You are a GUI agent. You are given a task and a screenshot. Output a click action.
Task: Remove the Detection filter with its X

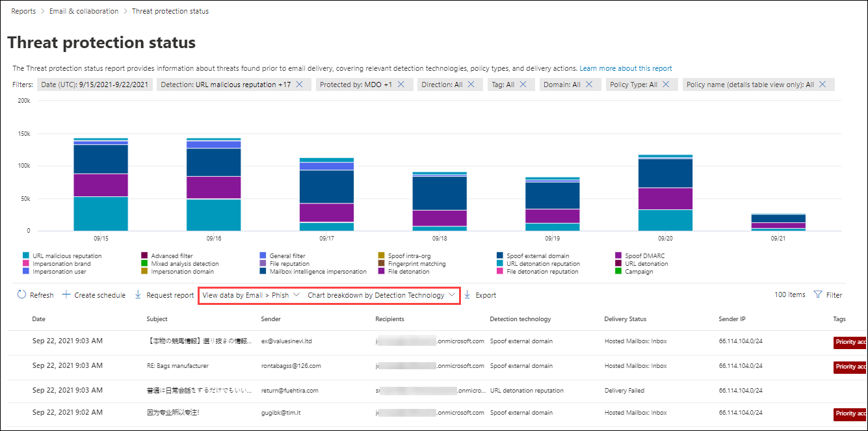tap(300, 85)
